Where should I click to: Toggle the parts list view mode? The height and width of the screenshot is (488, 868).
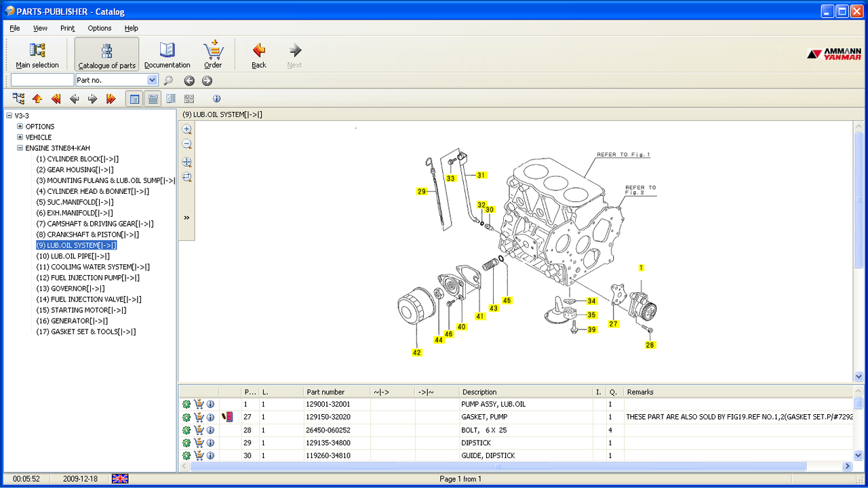coord(134,99)
